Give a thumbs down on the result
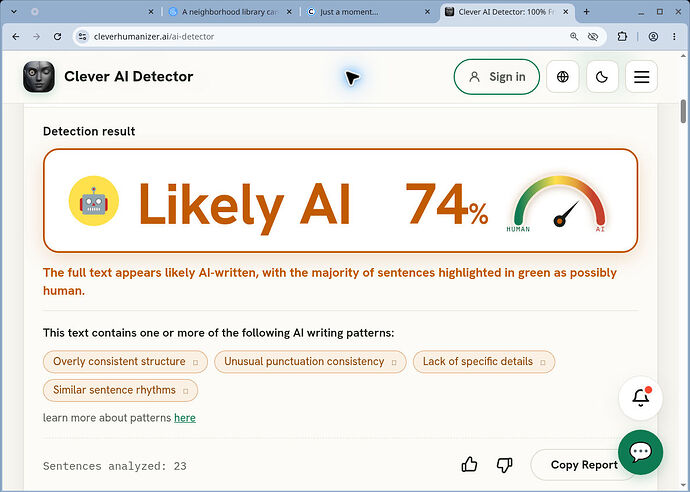 [504, 464]
